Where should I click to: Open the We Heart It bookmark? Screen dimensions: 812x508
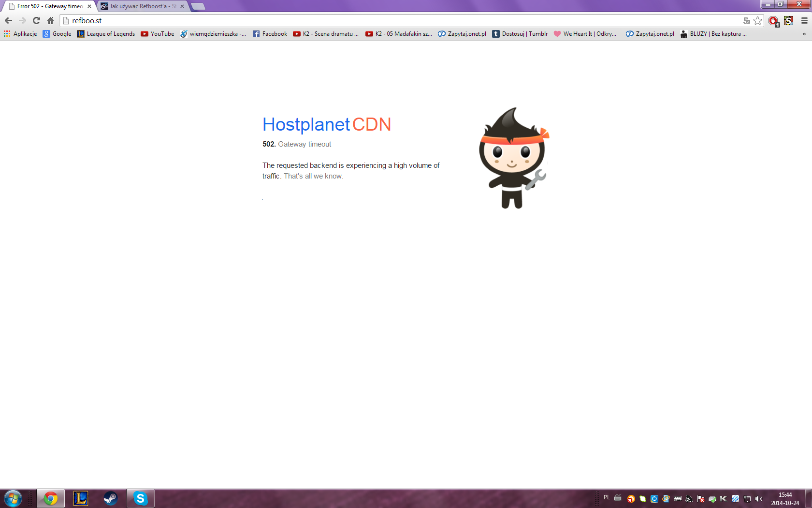[x=585, y=34]
